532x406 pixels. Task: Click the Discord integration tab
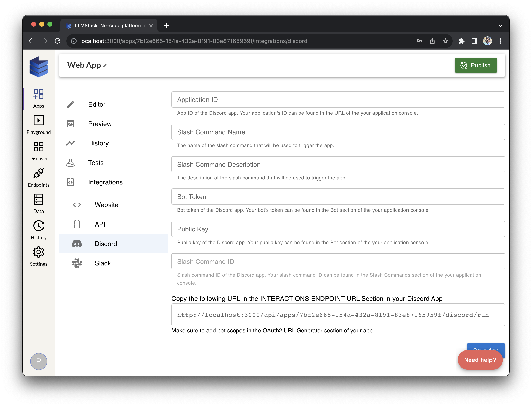[x=106, y=244]
